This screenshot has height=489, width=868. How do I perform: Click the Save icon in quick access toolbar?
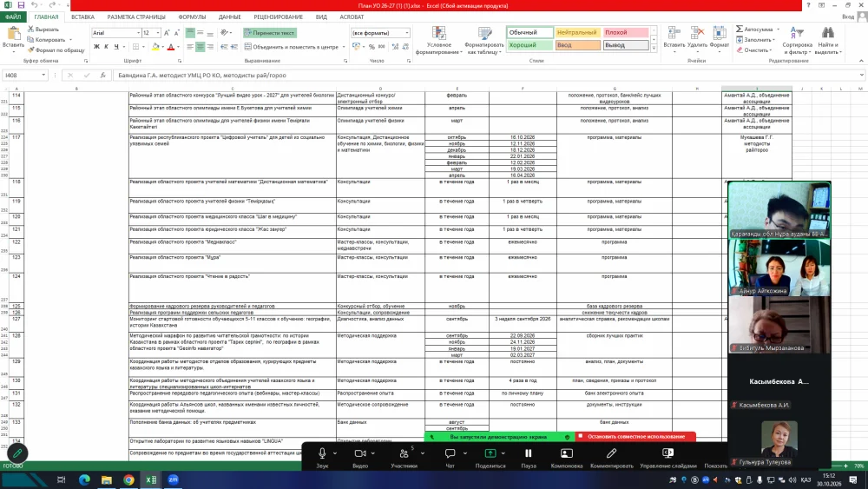click(x=21, y=5)
